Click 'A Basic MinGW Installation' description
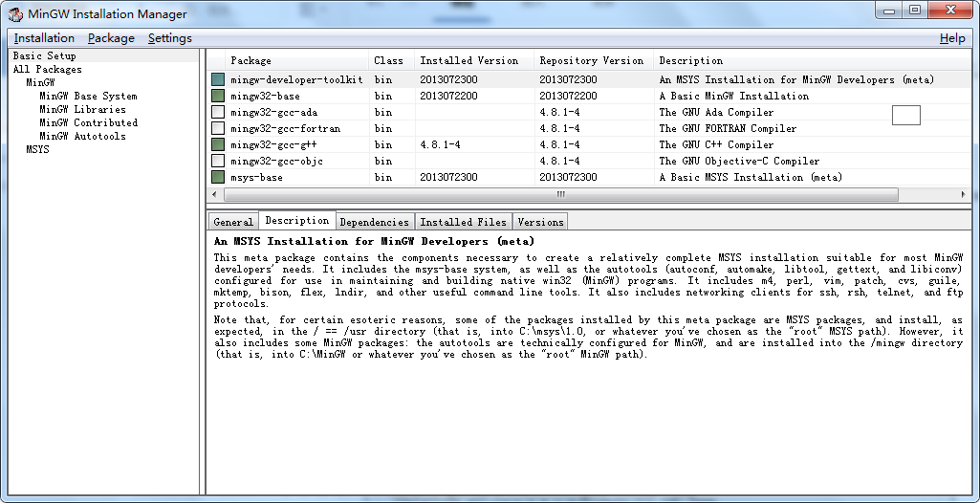 pyautogui.click(x=733, y=97)
